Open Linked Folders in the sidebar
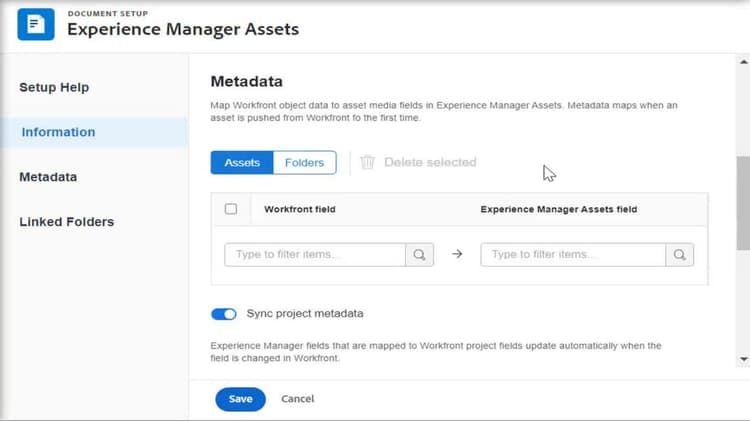 click(x=66, y=222)
